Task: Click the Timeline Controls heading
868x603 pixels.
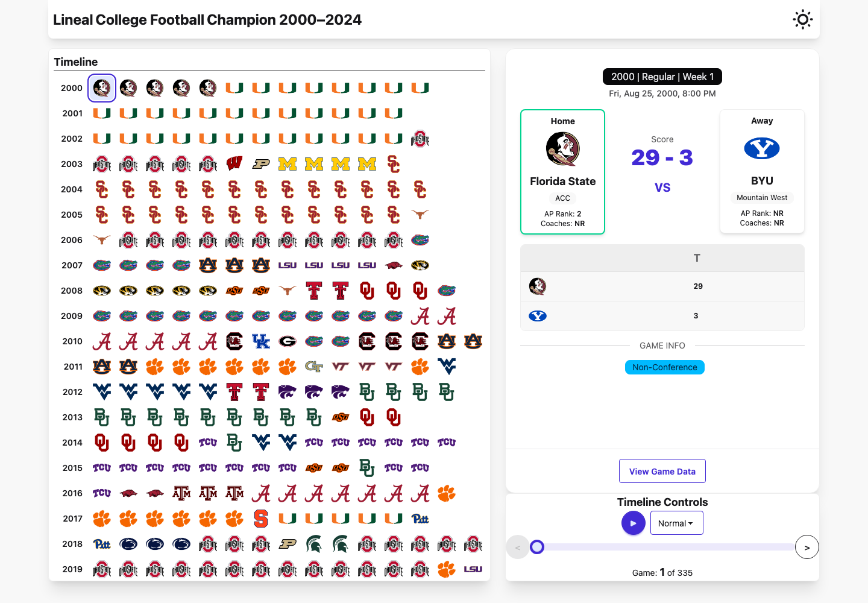Action: click(662, 502)
